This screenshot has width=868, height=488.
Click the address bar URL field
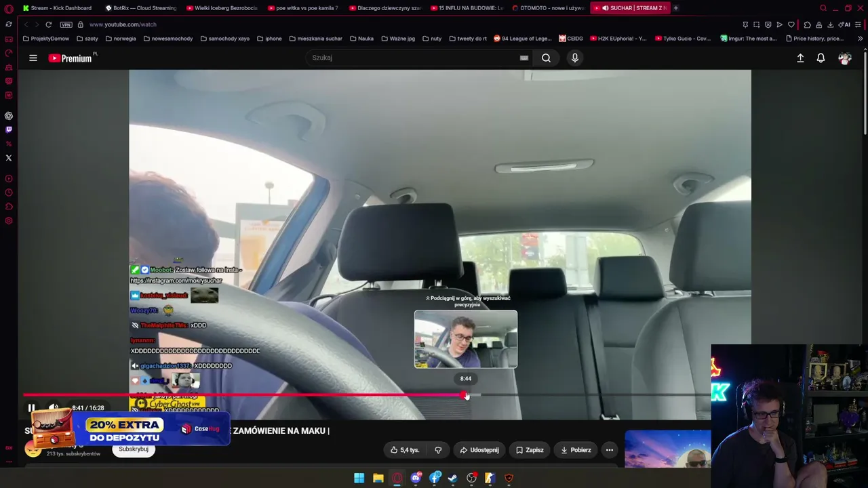coord(407,24)
